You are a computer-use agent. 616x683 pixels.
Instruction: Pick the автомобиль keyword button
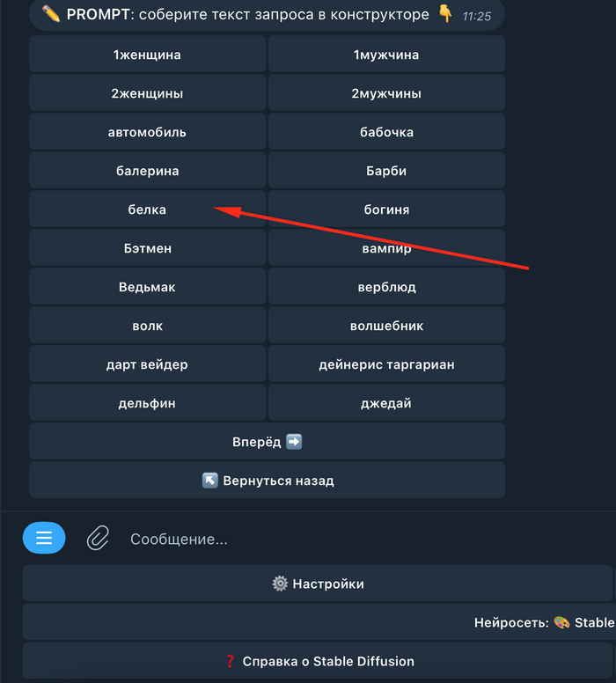pyautogui.click(x=147, y=132)
